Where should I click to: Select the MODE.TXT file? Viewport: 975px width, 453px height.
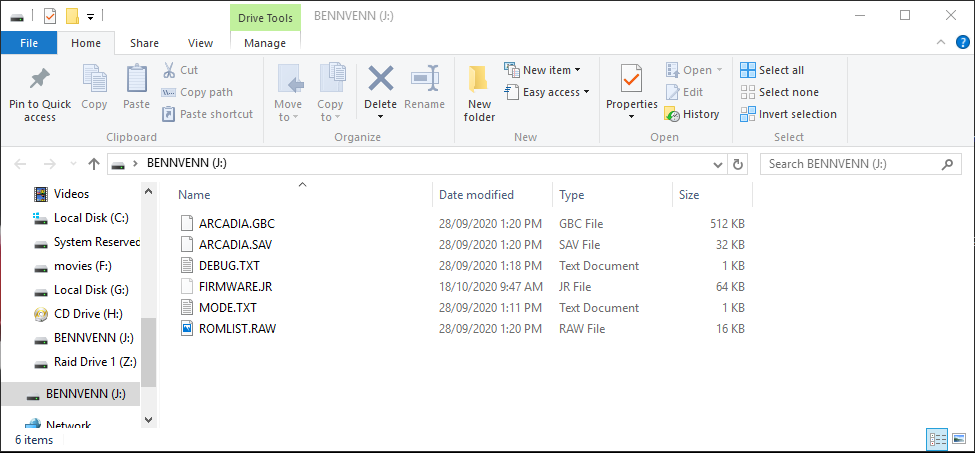228,308
